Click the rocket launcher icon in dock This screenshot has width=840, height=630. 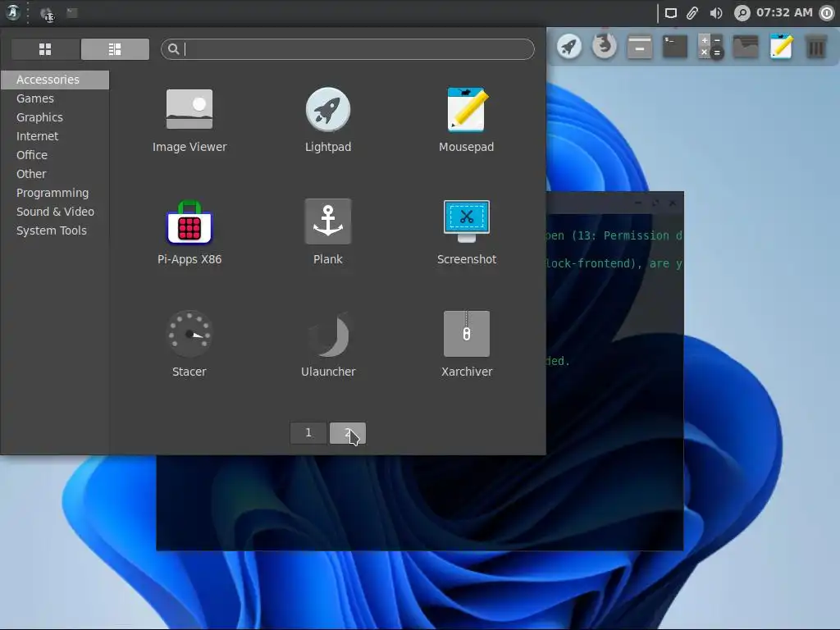pos(569,47)
